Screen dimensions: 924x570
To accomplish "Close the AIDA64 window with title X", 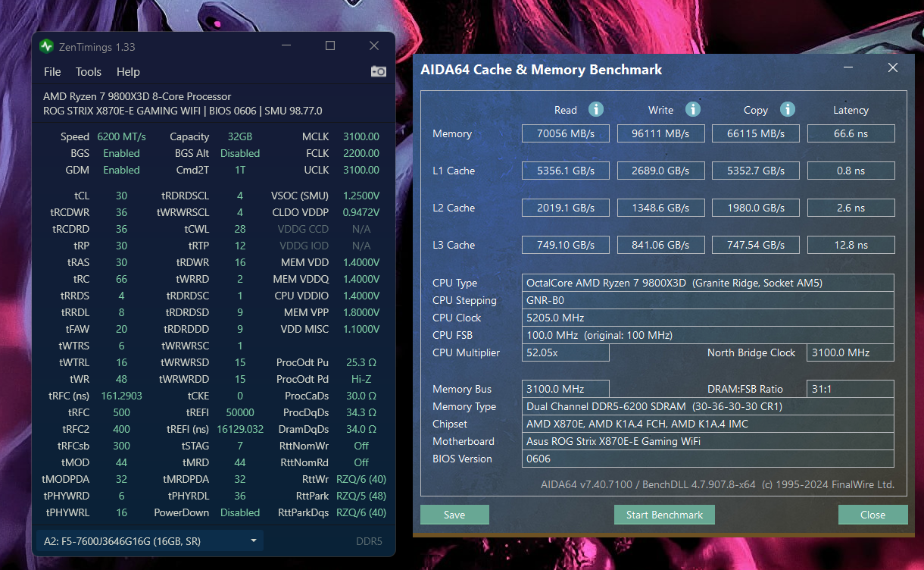I will 893,68.
